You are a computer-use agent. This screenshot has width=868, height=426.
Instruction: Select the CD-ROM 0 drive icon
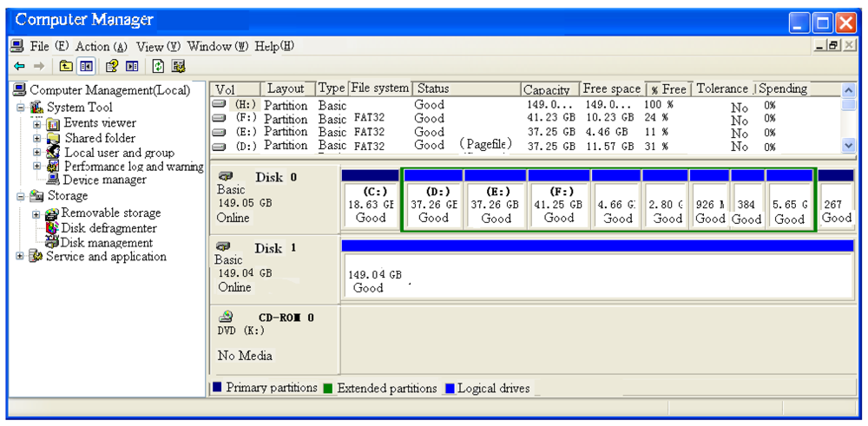point(226,318)
